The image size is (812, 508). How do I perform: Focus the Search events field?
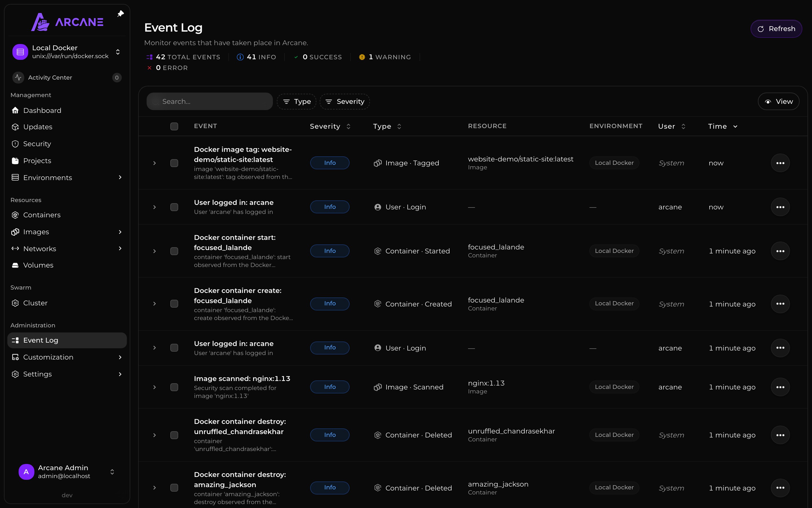(x=210, y=102)
